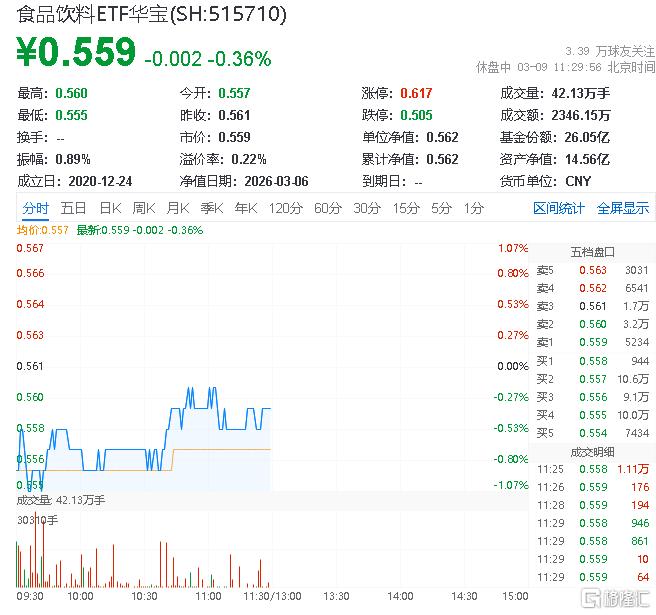
Task: Click the 买3 row volume 9.1万
Action: (x=636, y=397)
